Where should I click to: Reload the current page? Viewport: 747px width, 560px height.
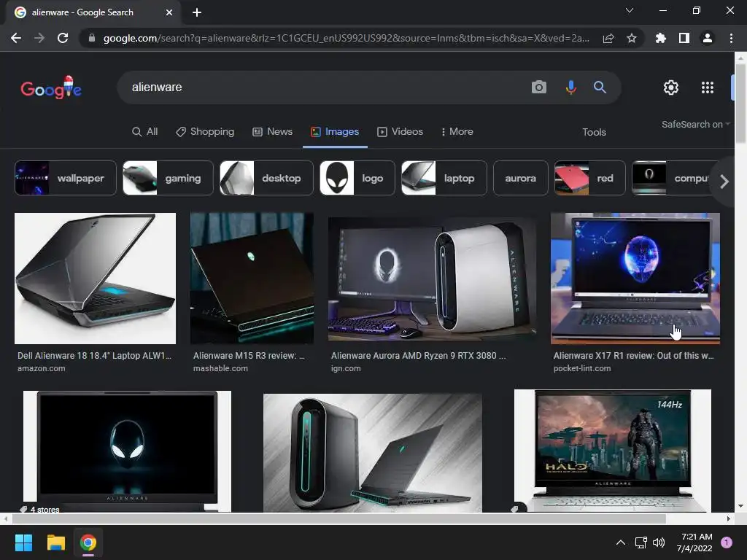tap(63, 38)
